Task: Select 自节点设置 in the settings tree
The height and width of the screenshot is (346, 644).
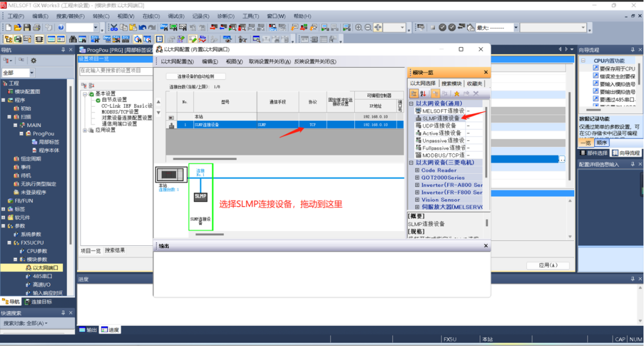Action: click(114, 100)
